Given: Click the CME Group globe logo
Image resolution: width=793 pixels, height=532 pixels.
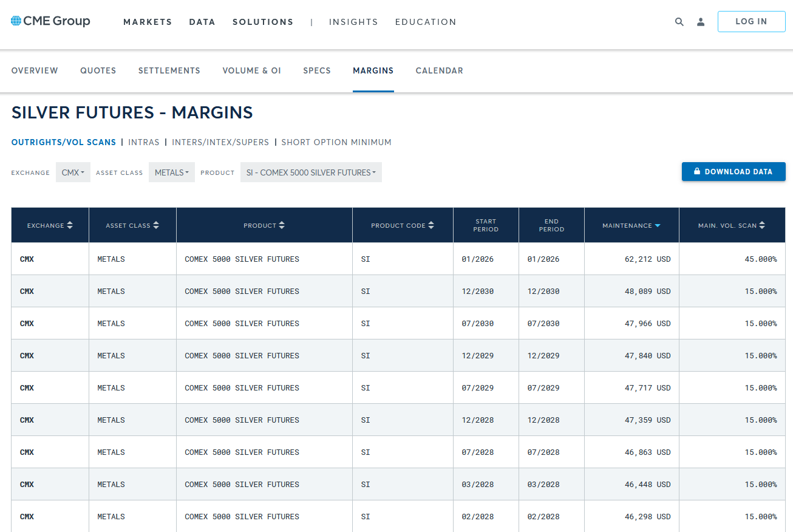Looking at the screenshot, I should (x=16, y=21).
